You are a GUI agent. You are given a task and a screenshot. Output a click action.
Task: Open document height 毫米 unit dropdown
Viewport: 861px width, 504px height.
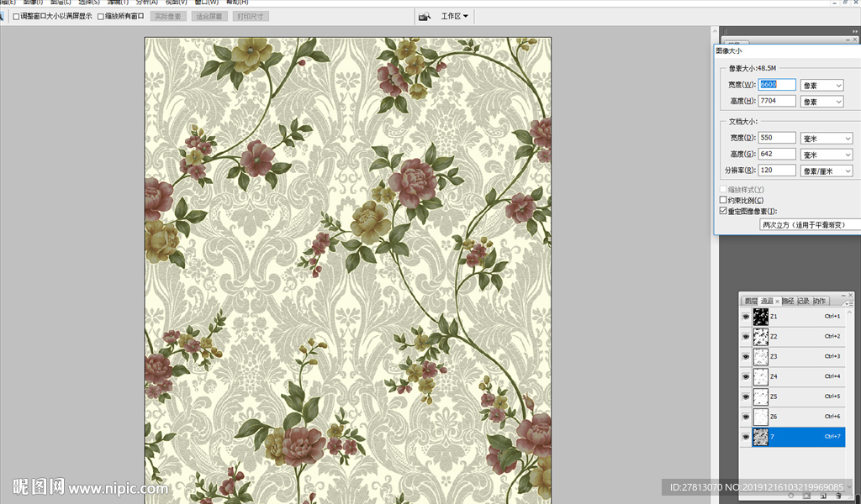[x=827, y=155]
